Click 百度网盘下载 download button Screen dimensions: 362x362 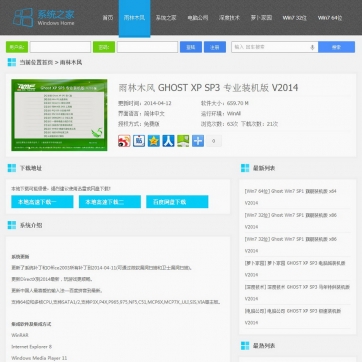(177, 202)
